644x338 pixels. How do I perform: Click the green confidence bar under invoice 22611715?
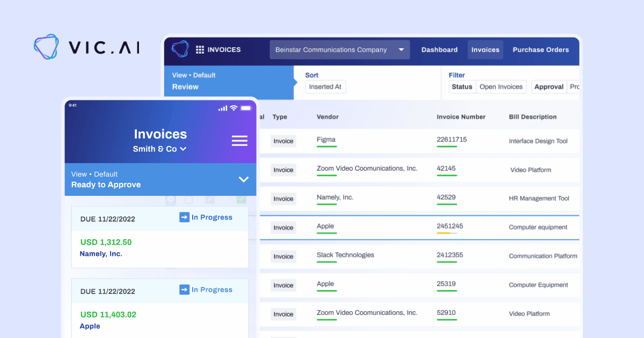[447, 146]
